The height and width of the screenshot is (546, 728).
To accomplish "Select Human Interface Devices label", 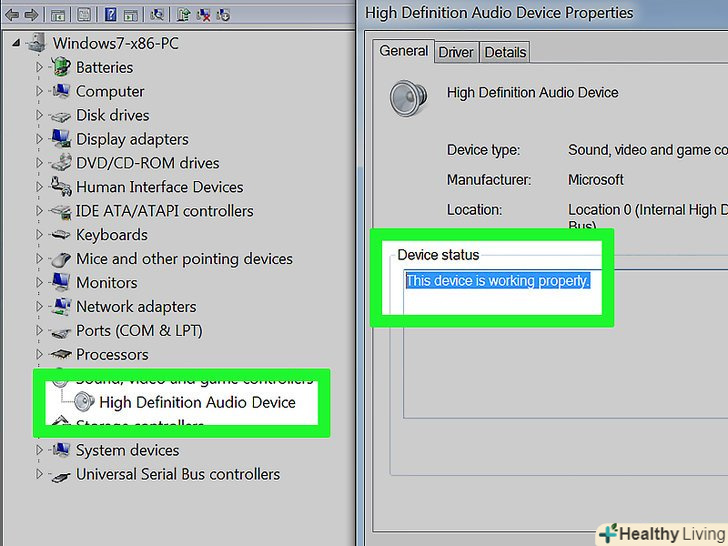I will (x=160, y=187).
